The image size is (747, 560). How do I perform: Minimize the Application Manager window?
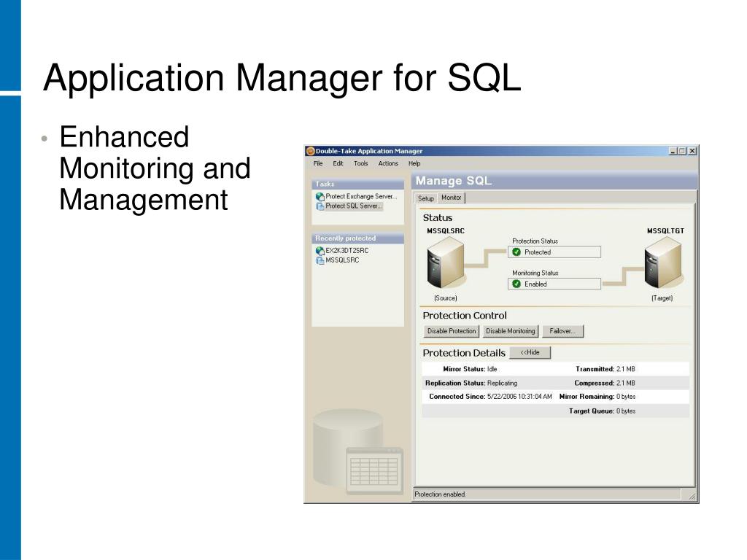point(673,151)
